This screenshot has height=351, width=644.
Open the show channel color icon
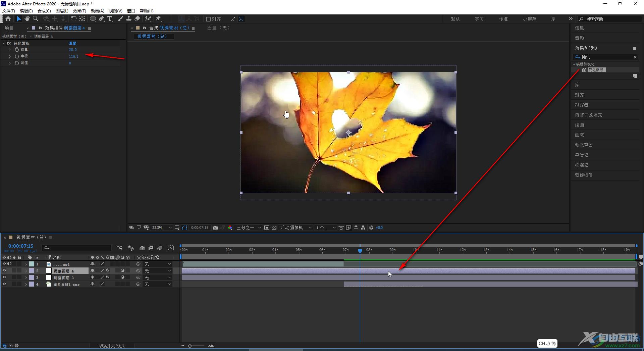(x=230, y=228)
